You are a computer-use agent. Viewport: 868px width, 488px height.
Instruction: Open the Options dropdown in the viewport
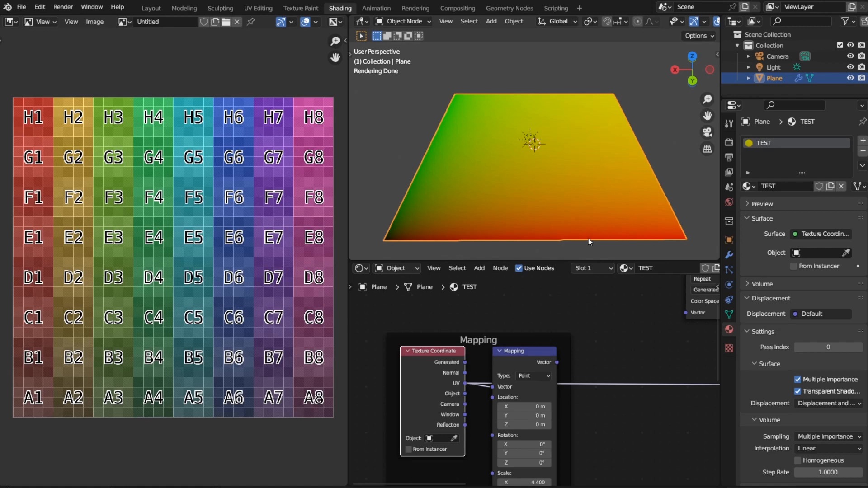coord(698,36)
